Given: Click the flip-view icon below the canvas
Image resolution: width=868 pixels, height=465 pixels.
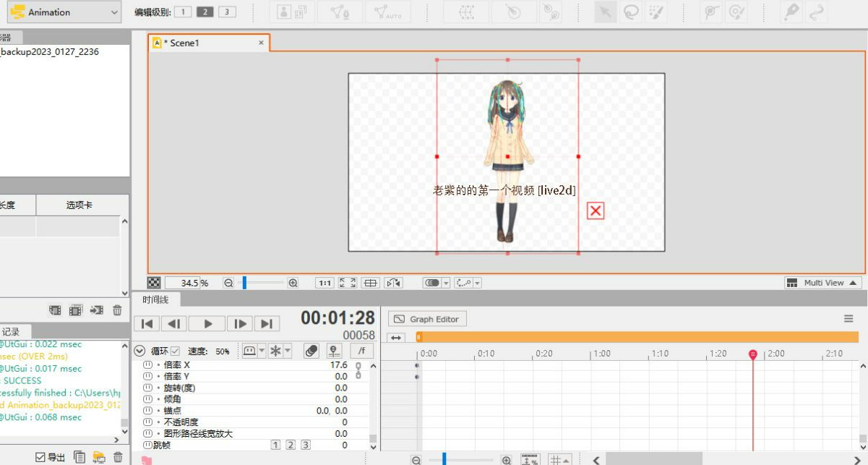Looking at the screenshot, I should tap(393, 283).
